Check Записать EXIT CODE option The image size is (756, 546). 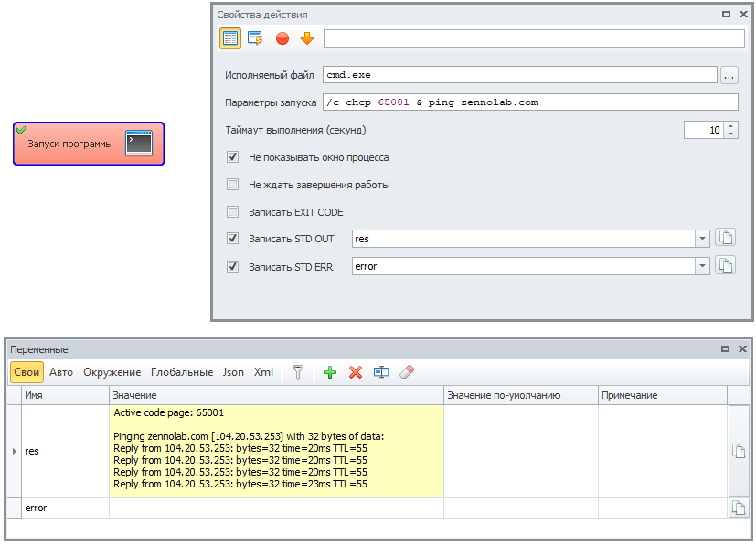click(232, 212)
